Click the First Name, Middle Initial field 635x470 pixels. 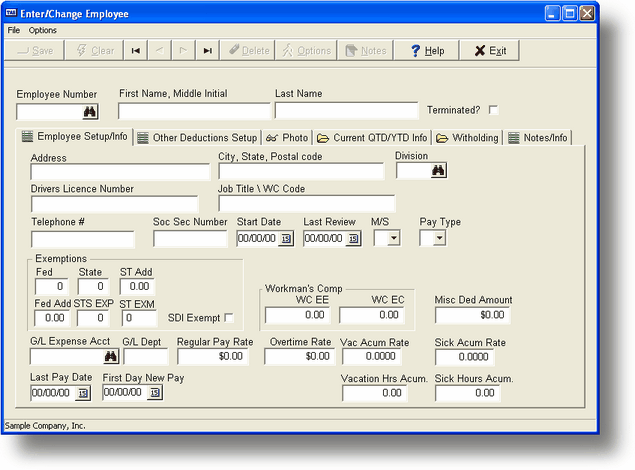[194, 111]
